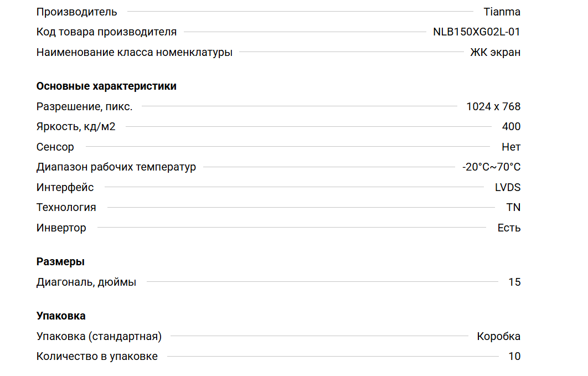Viewport: 588px width, 376px height.
Task: Click the Код товара производителя label
Action: (106, 32)
